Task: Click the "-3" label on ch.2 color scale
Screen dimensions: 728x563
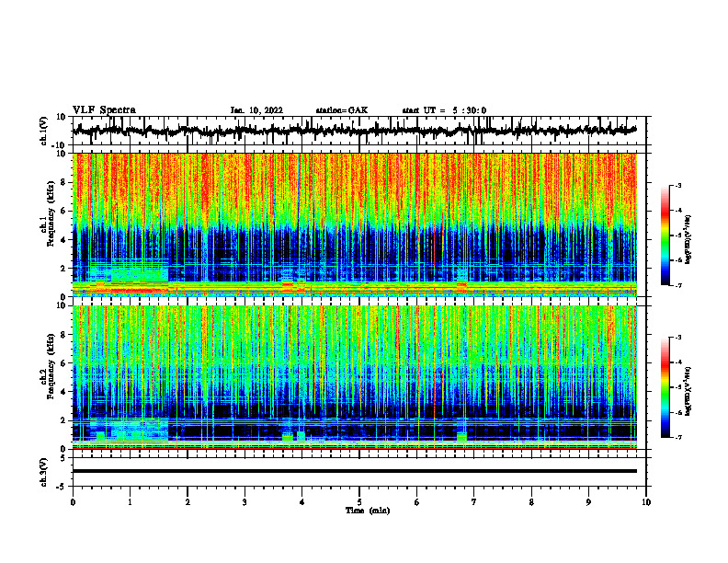Action: [678, 338]
